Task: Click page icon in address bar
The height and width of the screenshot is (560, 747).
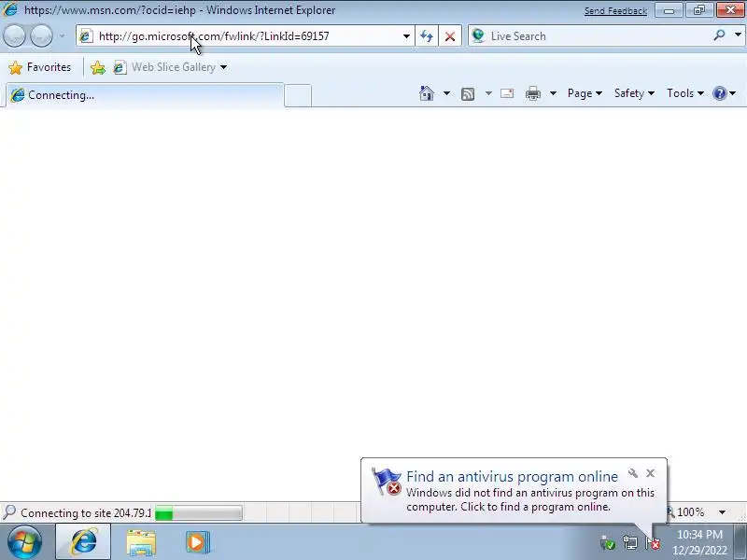Action: click(86, 36)
